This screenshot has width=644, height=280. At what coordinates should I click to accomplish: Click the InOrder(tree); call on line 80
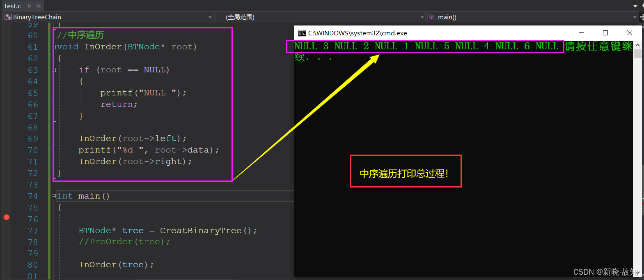pos(117,265)
